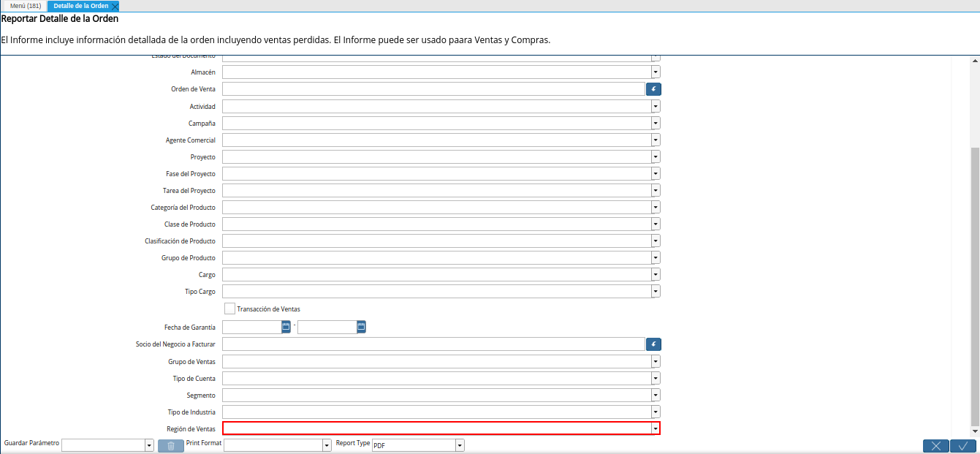Image resolution: width=980 pixels, height=454 pixels.
Task: Expand the Cargo dropdown
Action: (x=656, y=275)
